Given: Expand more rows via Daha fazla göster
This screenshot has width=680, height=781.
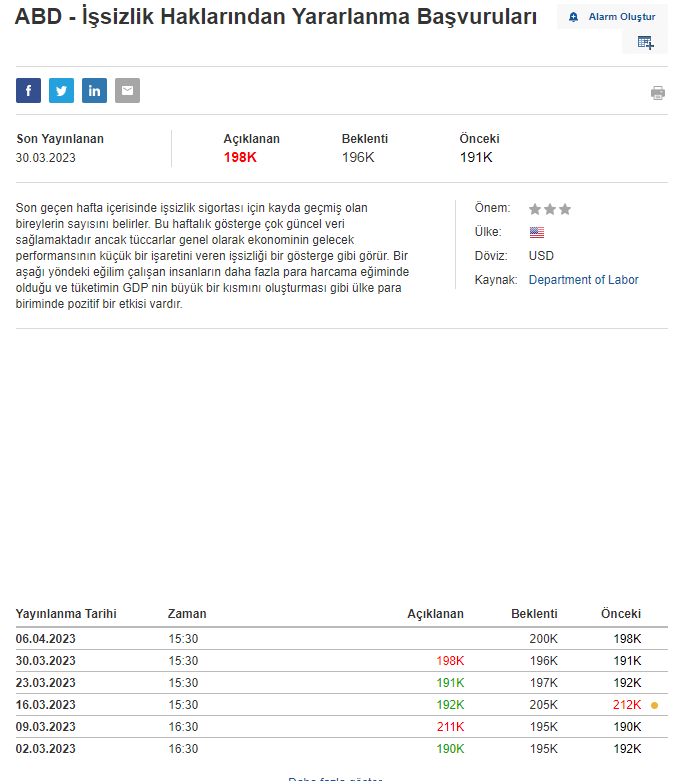Looking at the screenshot, I should coord(334,778).
